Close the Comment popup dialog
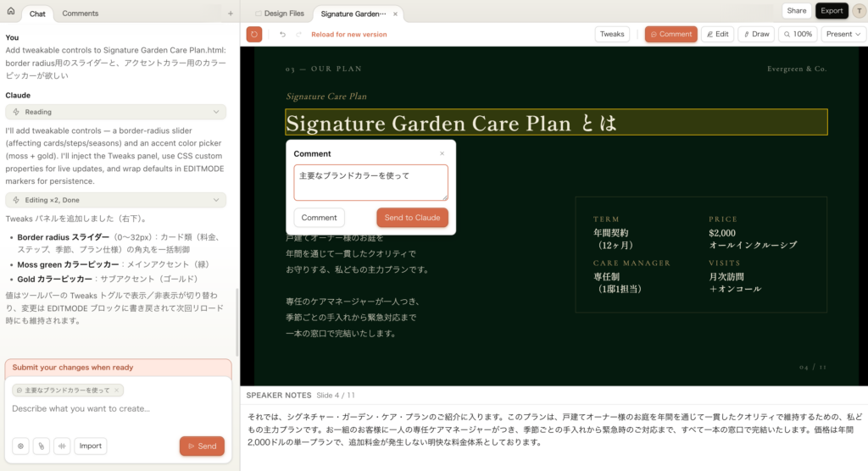Image resolution: width=868 pixels, height=471 pixels. [442, 153]
